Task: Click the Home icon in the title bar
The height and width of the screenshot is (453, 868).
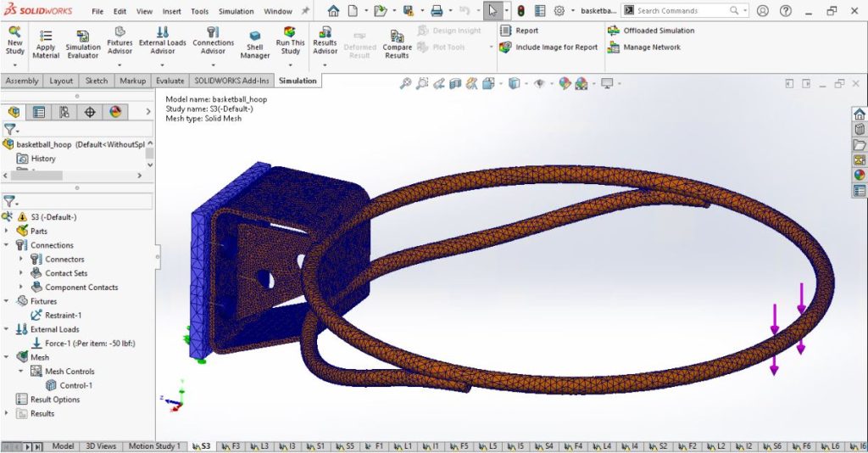Action: click(x=333, y=11)
